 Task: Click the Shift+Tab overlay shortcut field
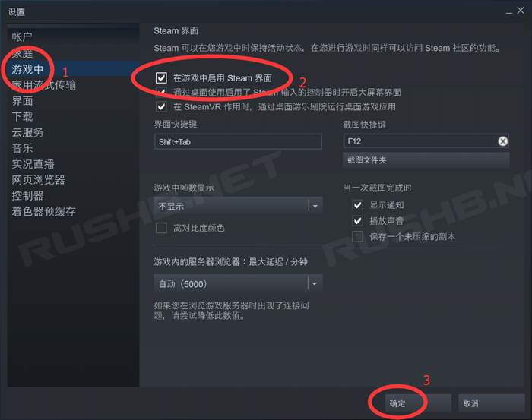coord(238,142)
